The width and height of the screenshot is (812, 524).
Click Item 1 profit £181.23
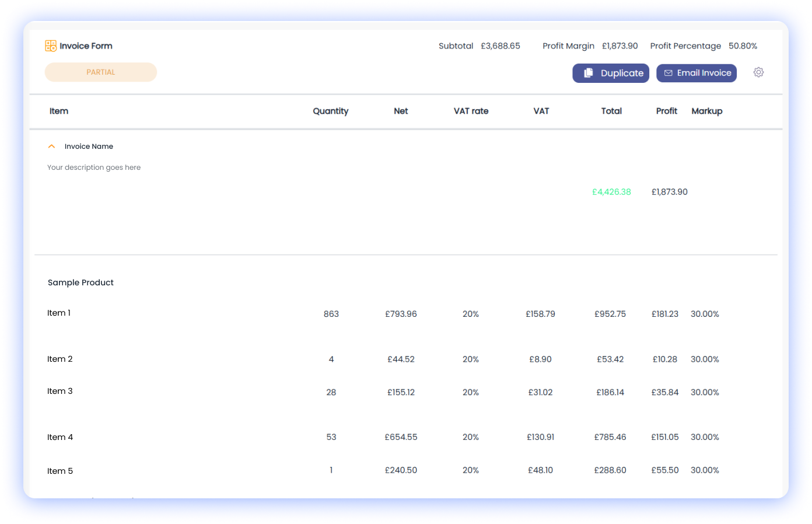coord(665,314)
